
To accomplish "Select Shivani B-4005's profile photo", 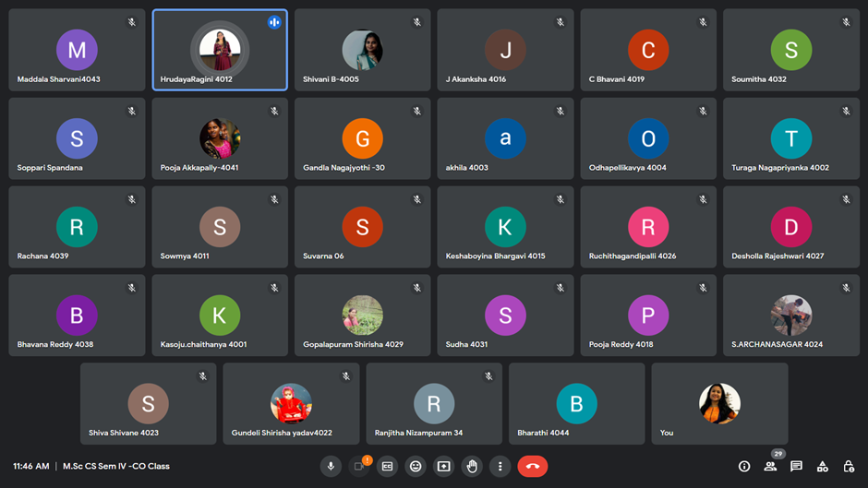I will coord(363,50).
